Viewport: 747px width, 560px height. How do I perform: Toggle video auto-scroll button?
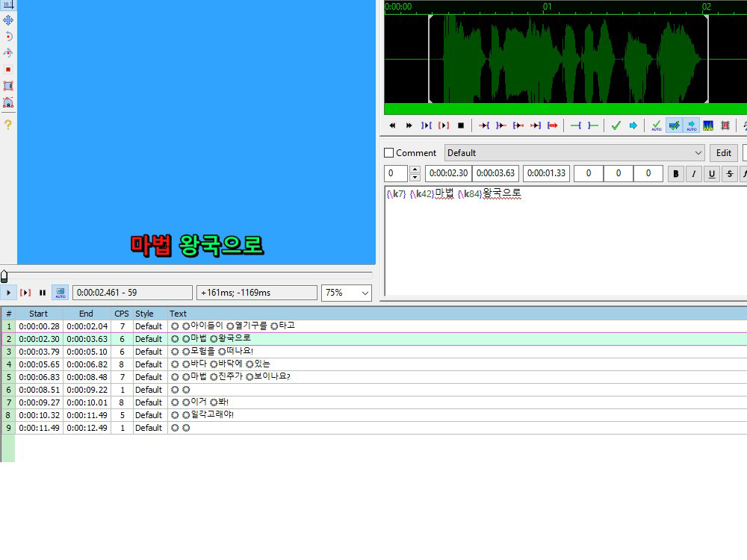point(60,293)
